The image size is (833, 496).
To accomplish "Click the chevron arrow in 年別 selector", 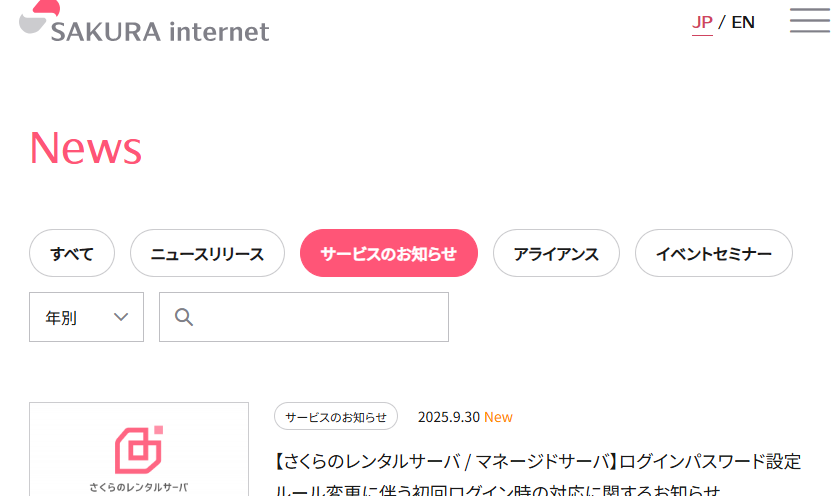I will (121, 317).
